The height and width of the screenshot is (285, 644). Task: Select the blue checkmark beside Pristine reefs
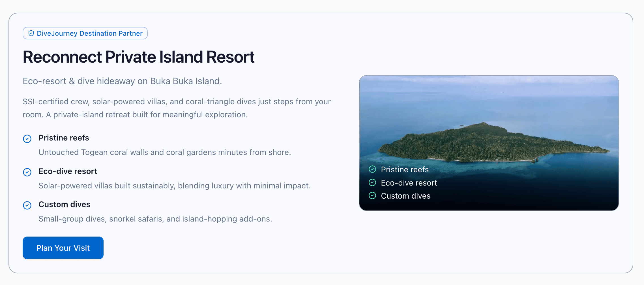pyautogui.click(x=27, y=139)
